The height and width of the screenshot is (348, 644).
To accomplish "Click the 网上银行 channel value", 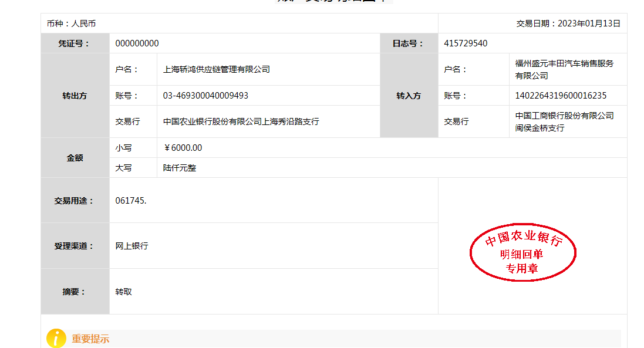I will click(132, 246).
